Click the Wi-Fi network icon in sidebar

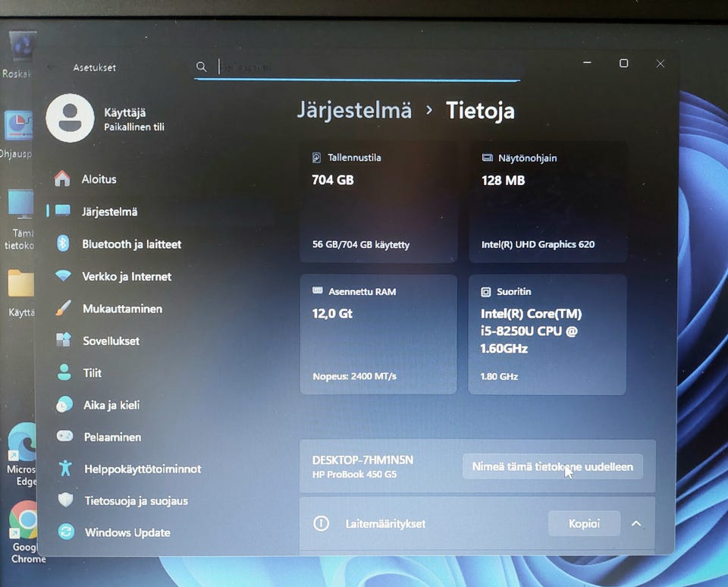(63, 276)
